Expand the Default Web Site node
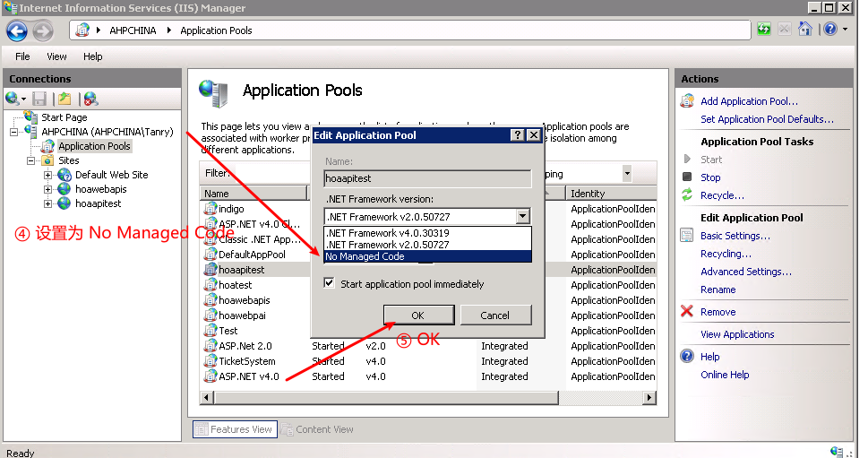868x458 pixels. [47, 175]
